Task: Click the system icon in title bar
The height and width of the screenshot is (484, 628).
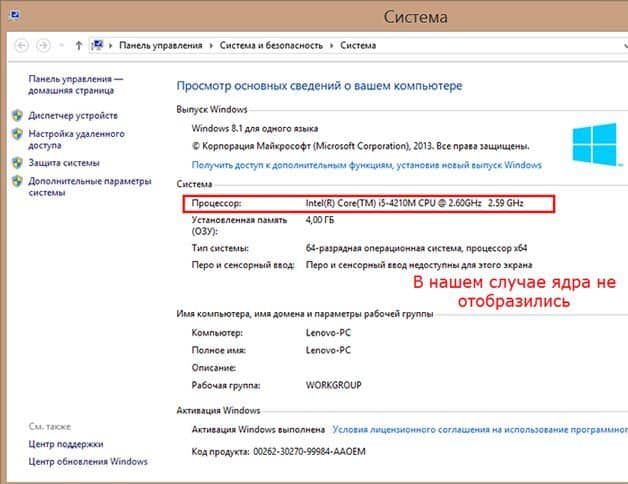Action: pos(15,16)
